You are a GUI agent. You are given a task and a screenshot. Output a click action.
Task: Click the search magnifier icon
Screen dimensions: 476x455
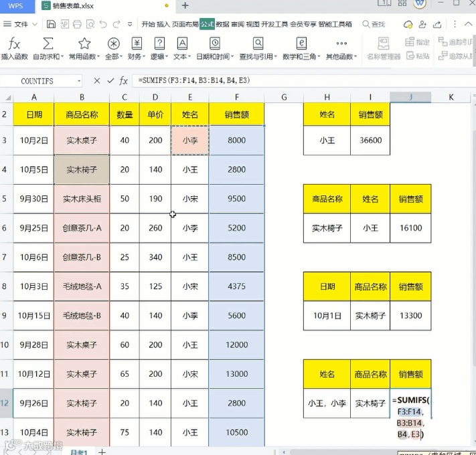[x=366, y=24]
